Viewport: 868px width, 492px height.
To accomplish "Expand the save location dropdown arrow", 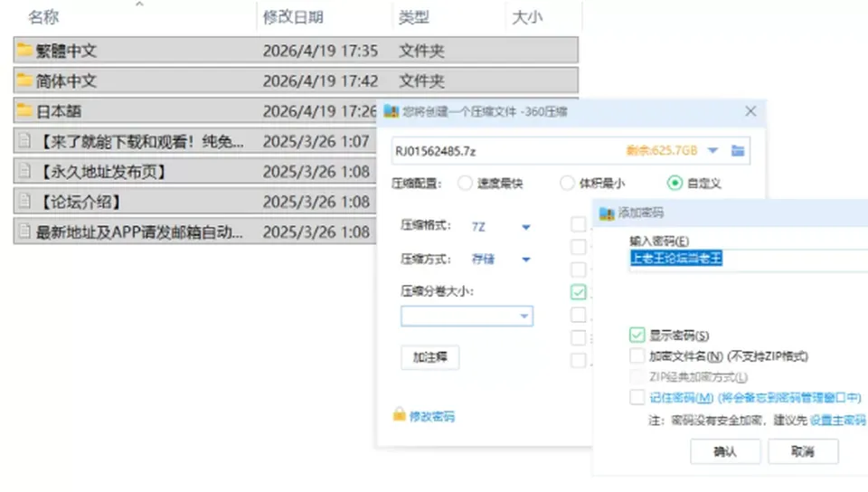I will tap(713, 150).
